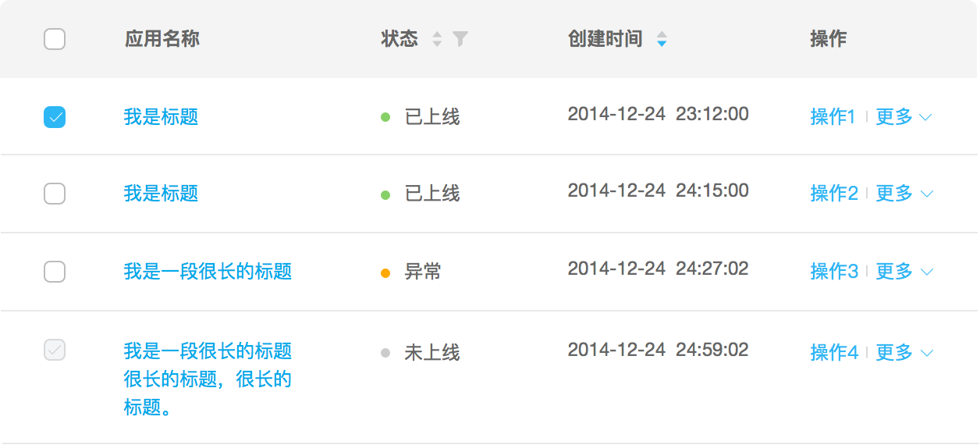Expand 更多 dropdown next to 操作3
Viewport: 980px width, 445px height.
(x=904, y=272)
